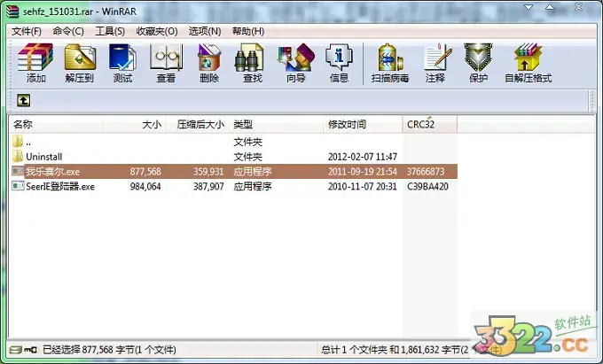Click the CRC32 value 37666873
This screenshot has height=364, width=603.
pos(426,172)
